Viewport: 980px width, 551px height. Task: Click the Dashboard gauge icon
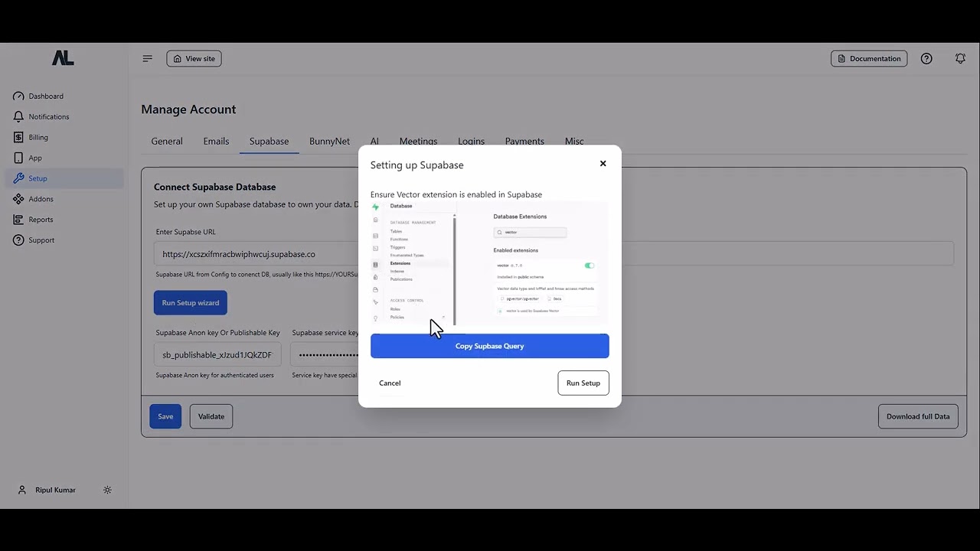click(x=18, y=96)
